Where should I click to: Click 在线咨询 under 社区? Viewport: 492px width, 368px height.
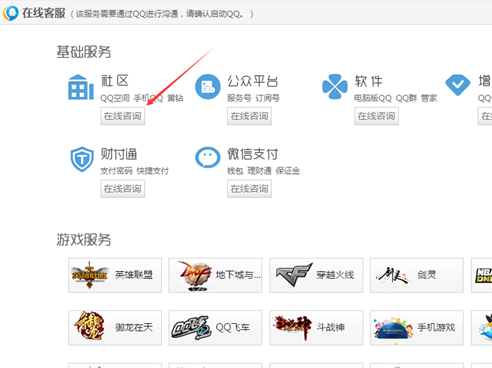coord(123,116)
